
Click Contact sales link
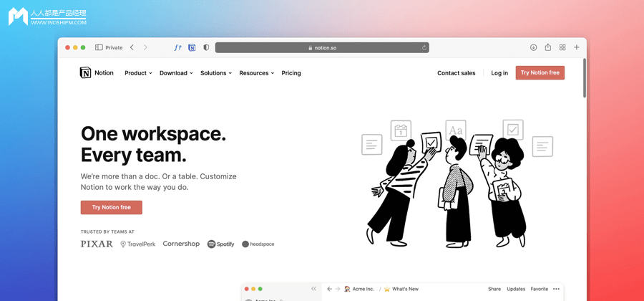456,73
